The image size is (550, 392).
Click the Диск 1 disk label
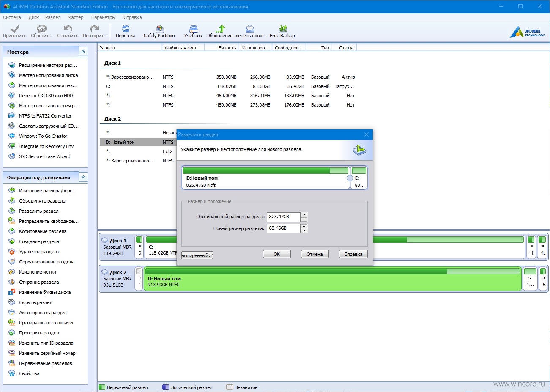coord(118,241)
